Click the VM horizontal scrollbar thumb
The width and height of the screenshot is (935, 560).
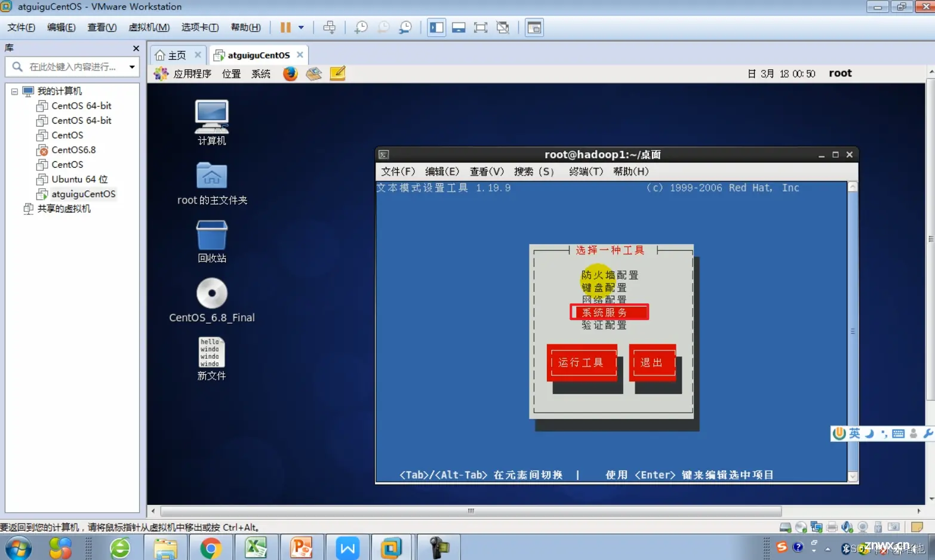[471, 511]
